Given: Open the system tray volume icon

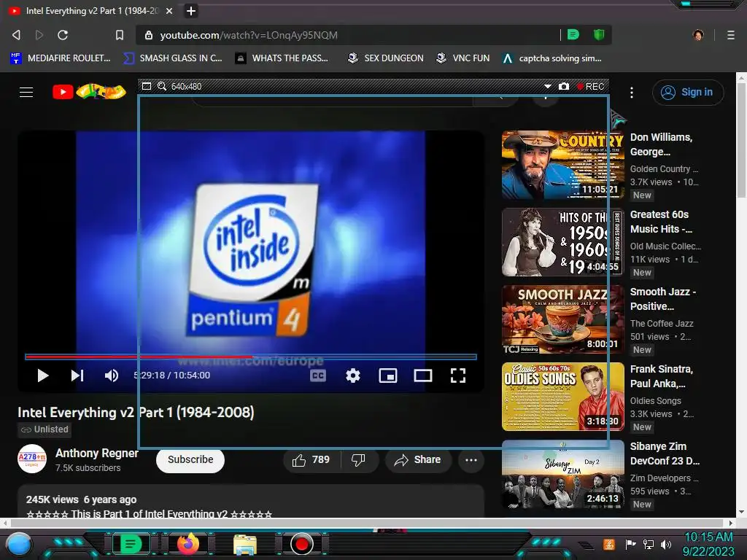Looking at the screenshot, I should pyautogui.click(x=666, y=544).
